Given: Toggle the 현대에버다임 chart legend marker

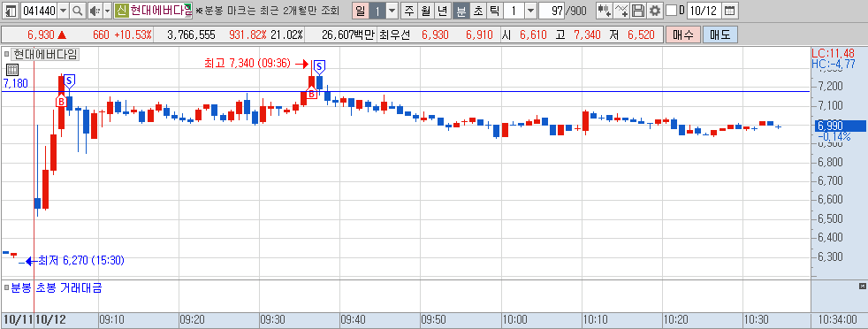Looking at the screenshot, I should click(x=7, y=54).
